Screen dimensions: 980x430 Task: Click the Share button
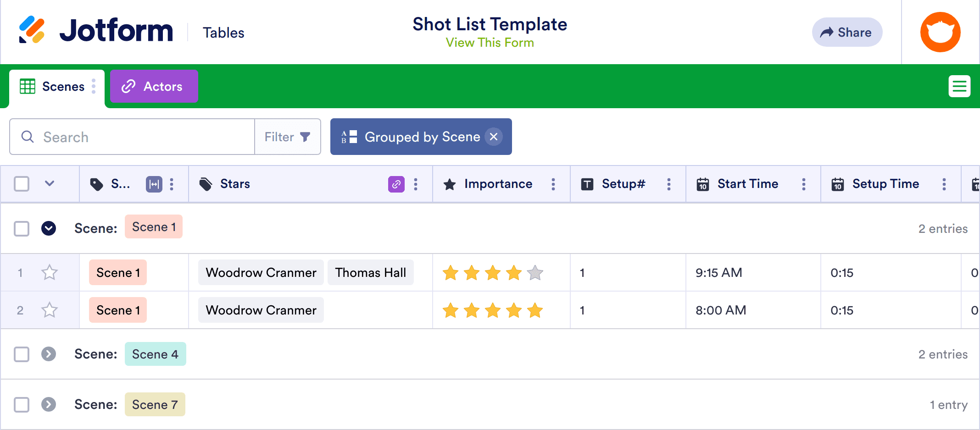846,32
